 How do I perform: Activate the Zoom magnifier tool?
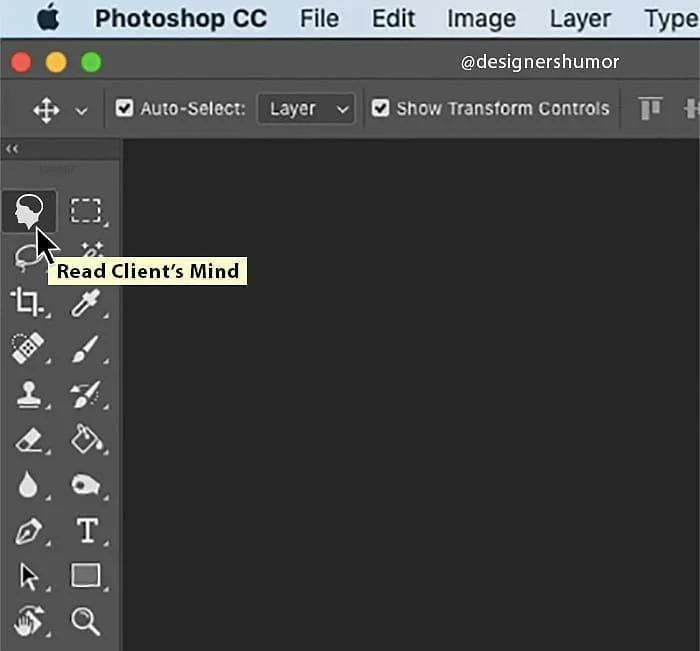click(85, 621)
